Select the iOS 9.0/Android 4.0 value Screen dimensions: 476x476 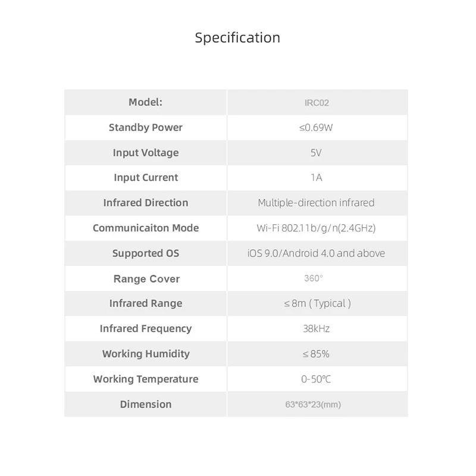(x=316, y=253)
